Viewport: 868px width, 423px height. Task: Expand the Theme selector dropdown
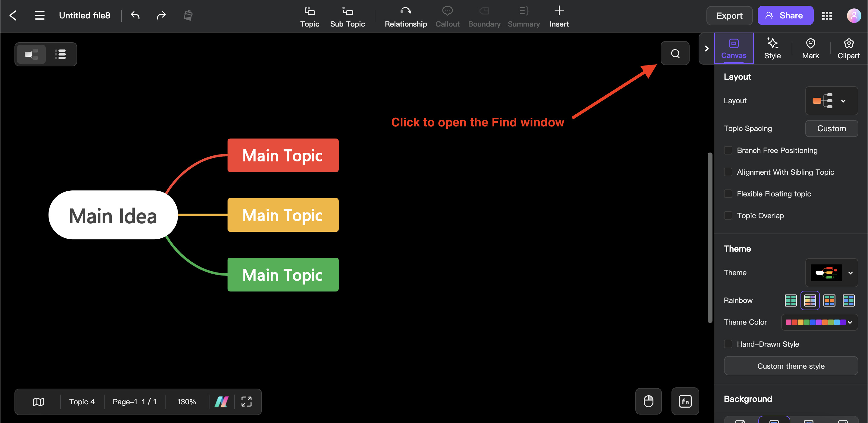(851, 272)
